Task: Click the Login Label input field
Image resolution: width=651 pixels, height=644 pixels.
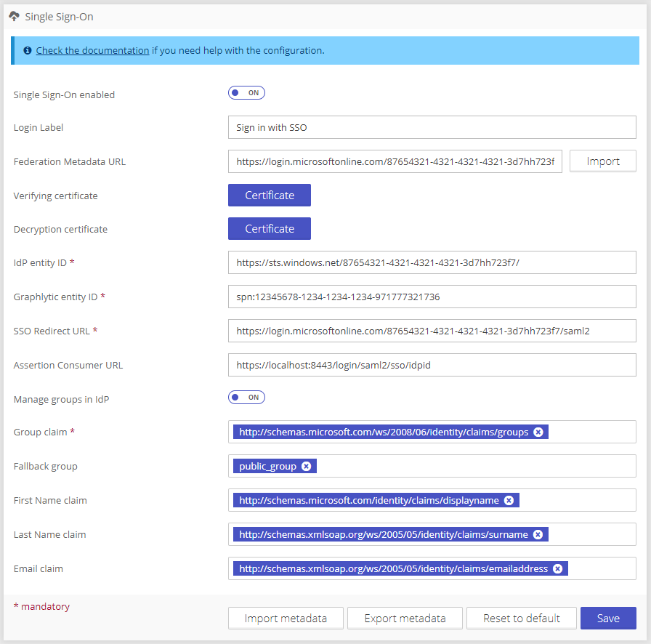Action: [x=432, y=127]
